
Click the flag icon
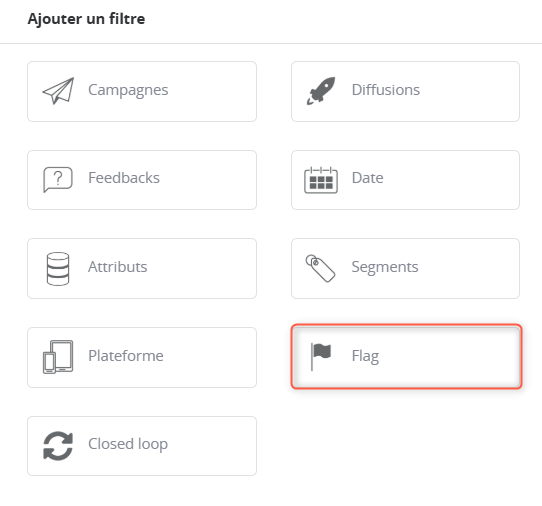point(321,357)
